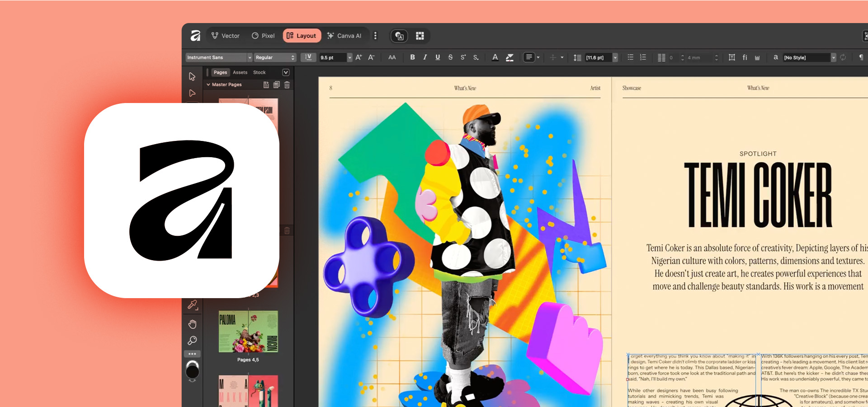Click the TEMI COKER headline
Image resolution: width=868 pixels, height=407 pixels.
point(758,195)
